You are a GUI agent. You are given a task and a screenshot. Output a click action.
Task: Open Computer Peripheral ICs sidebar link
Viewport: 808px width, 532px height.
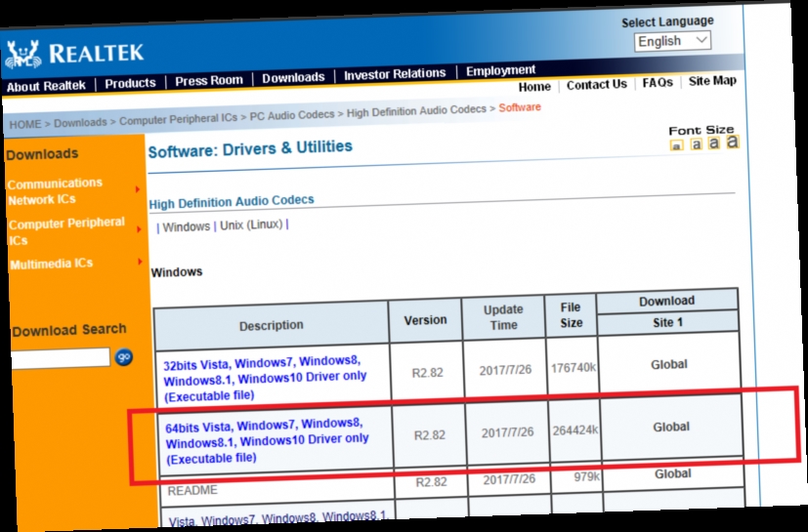click(66, 231)
